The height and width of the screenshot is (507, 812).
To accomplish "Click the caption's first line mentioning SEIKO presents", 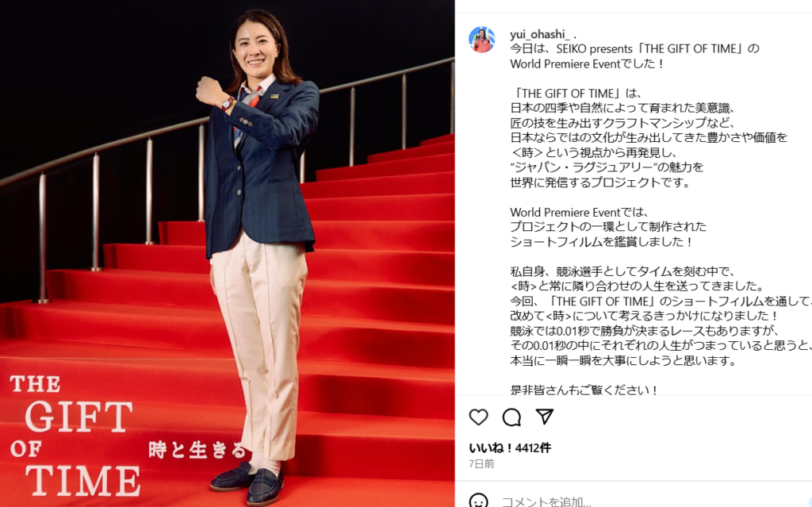I will point(634,48).
